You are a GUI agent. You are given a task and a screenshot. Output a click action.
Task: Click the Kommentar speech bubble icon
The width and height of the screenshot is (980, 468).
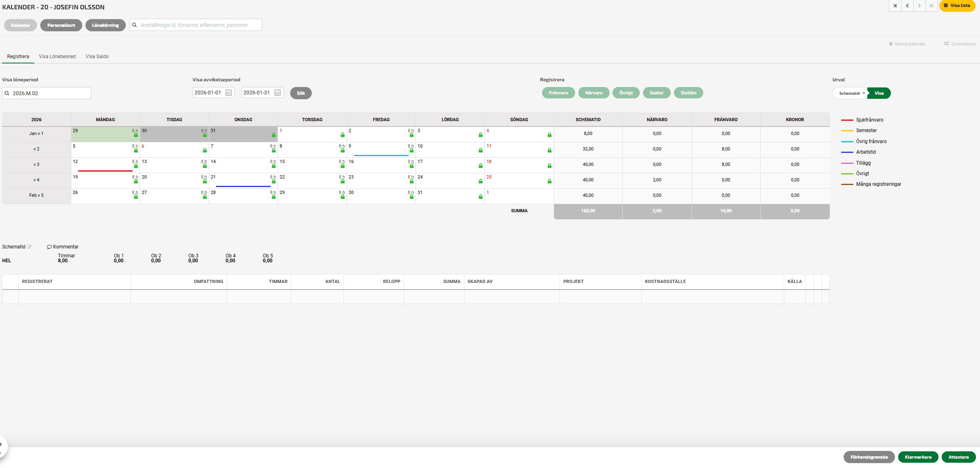click(49, 247)
